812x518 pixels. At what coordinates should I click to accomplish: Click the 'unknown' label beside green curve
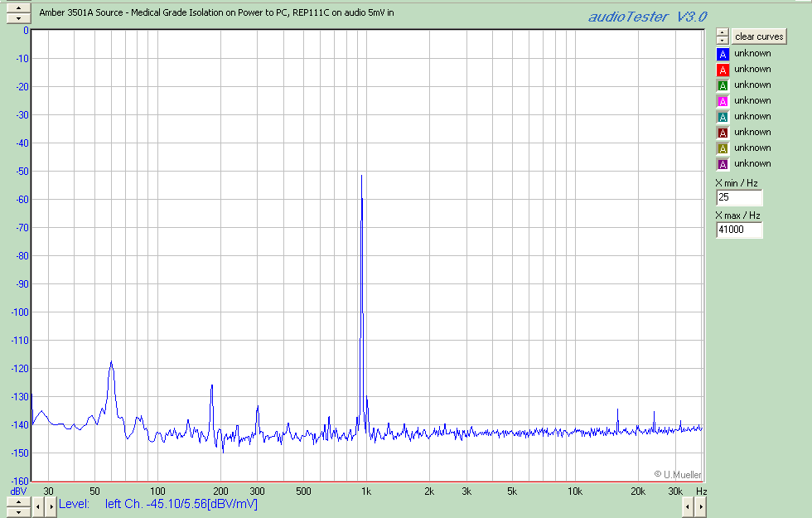click(752, 85)
